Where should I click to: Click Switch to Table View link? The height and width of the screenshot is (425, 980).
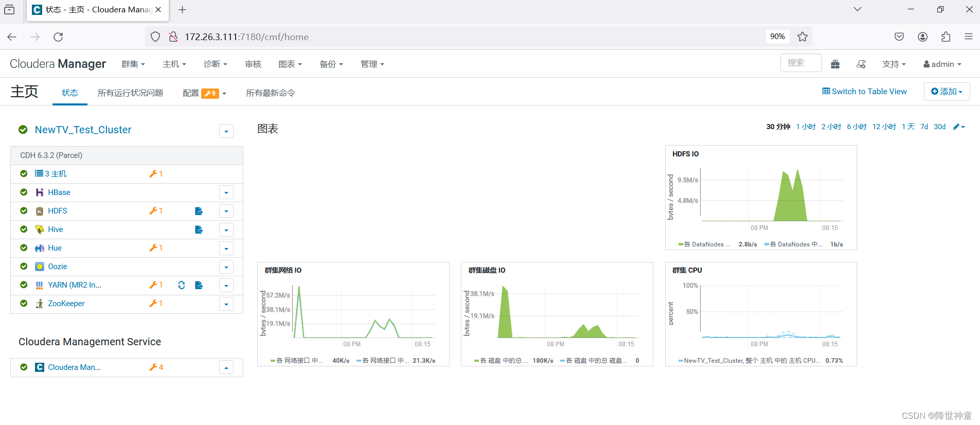(x=864, y=92)
